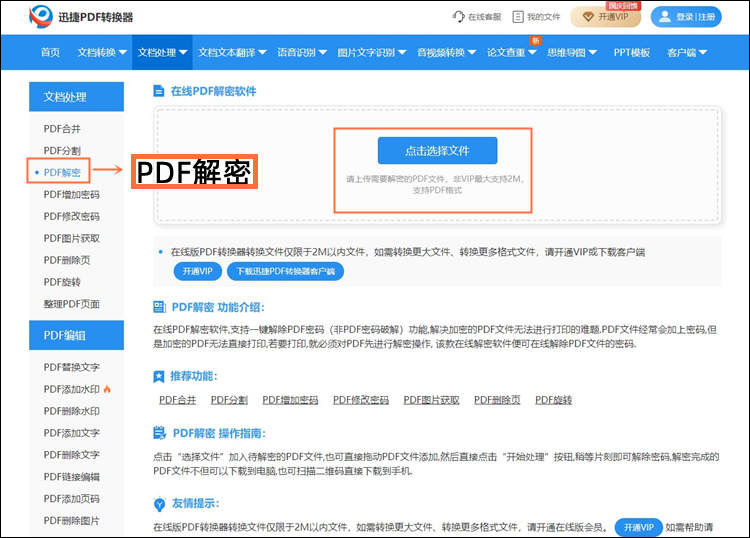Open the recommended PDF图片获取 link
Viewport: 750px width, 538px height.
[x=431, y=400]
